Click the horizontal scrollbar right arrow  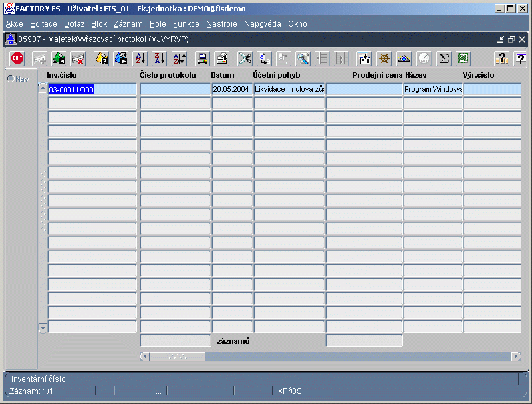pos(516,356)
